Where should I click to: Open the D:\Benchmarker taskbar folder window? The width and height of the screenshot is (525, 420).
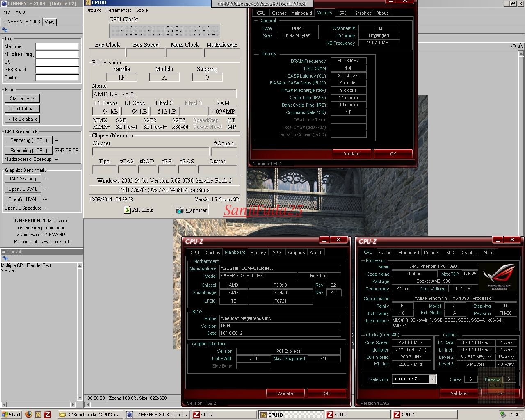91,415
